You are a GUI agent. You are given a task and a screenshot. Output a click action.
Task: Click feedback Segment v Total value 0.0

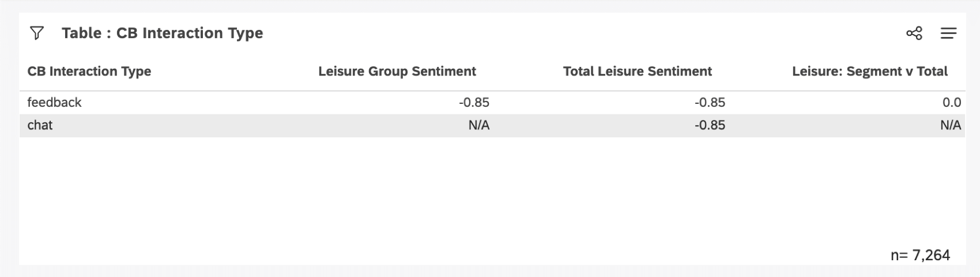[951, 103]
